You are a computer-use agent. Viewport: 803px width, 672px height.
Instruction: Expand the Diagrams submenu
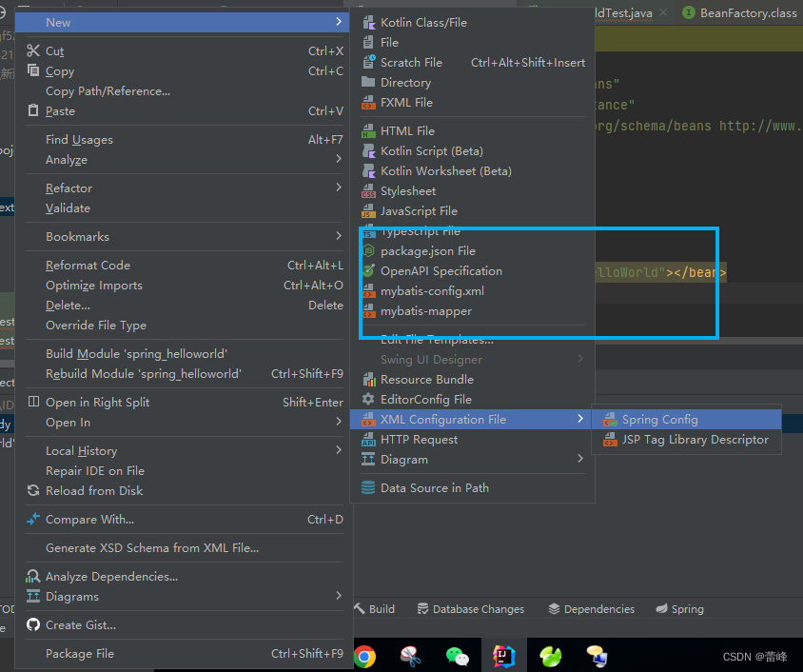(339, 596)
